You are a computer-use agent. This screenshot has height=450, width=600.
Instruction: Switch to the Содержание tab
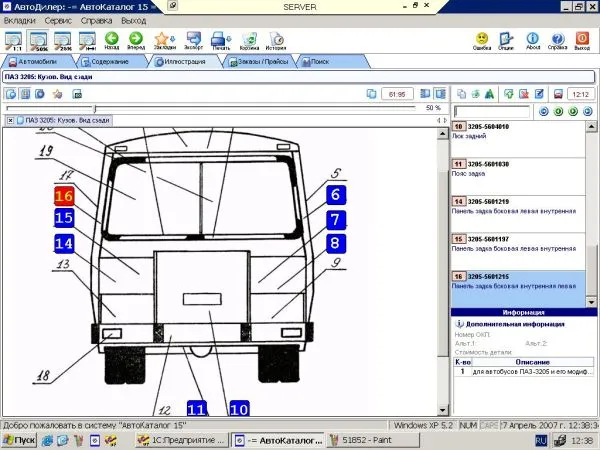pos(110,62)
